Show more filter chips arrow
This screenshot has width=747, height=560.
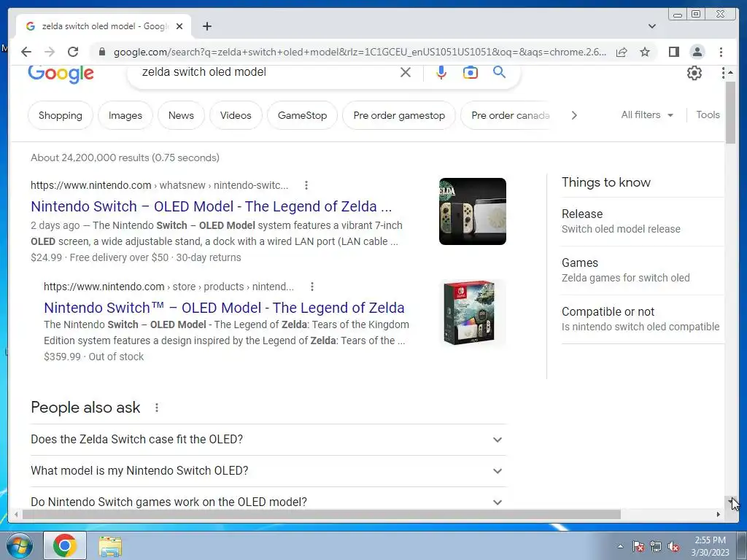pos(574,115)
